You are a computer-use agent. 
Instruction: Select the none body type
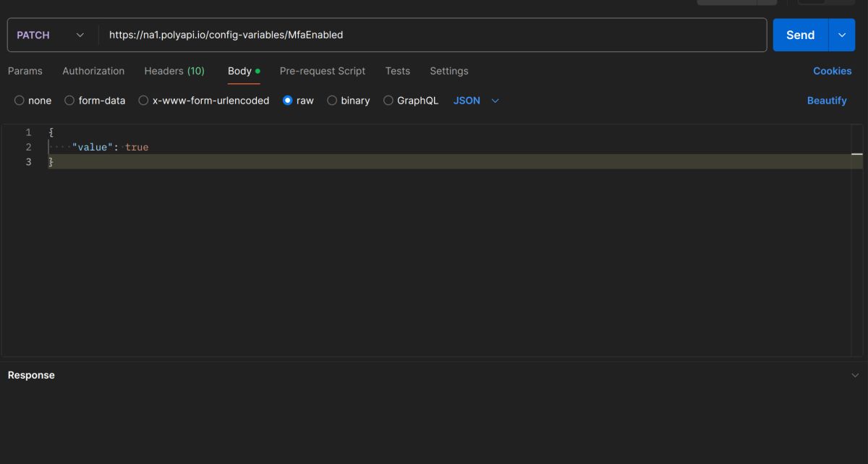coord(33,101)
